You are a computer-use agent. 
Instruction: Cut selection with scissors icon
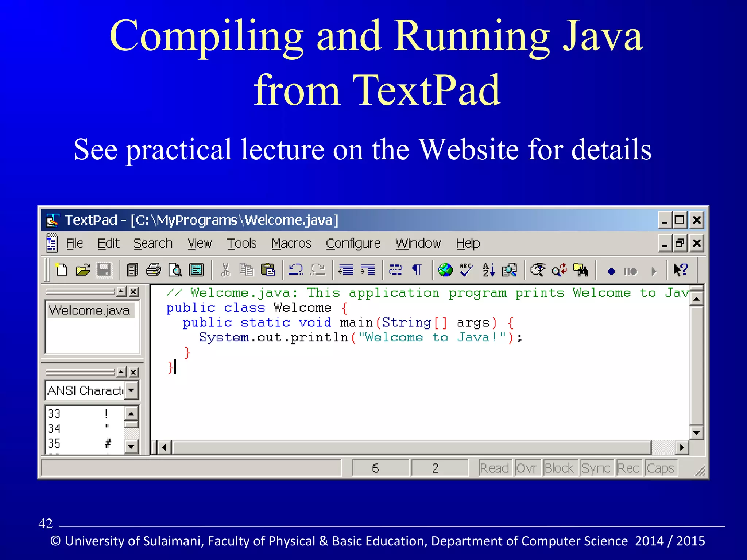point(226,270)
